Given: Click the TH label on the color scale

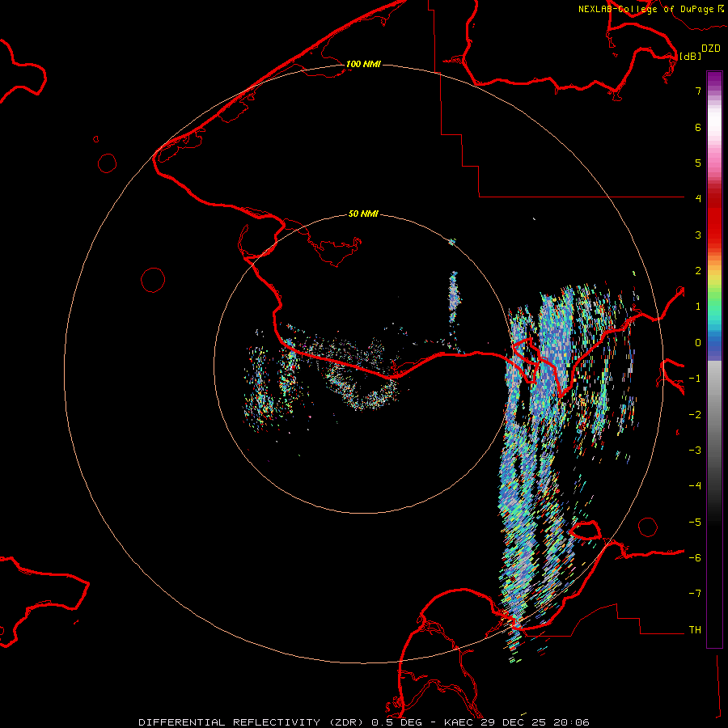Looking at the screenshot, I should [695, 630].
